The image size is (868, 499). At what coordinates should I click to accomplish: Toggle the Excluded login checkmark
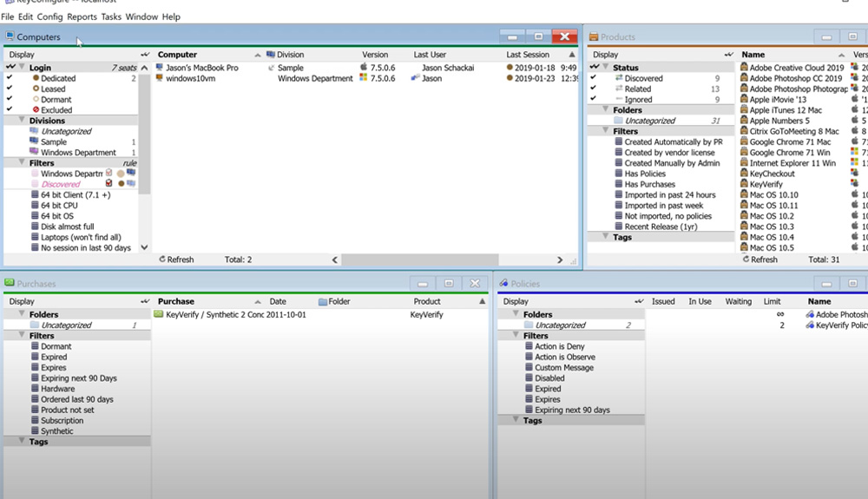pos(10,109)
